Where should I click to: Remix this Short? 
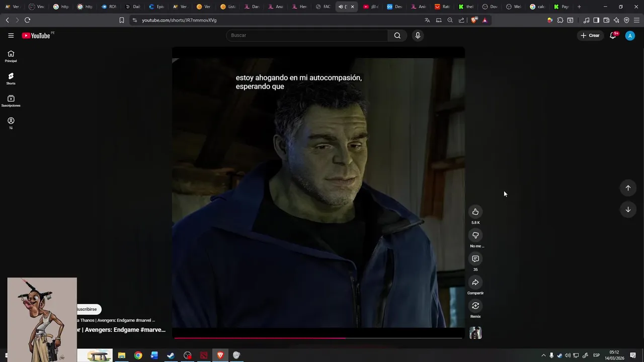475,306
